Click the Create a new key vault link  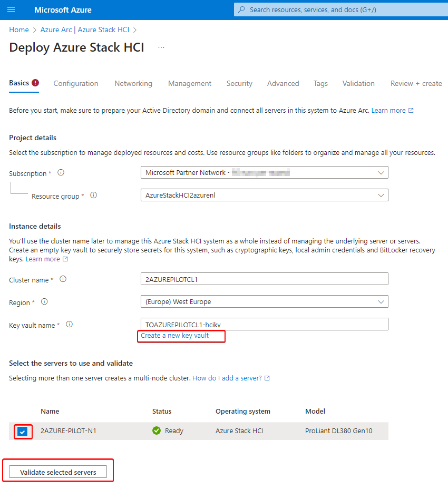click(x=175, y=336)
